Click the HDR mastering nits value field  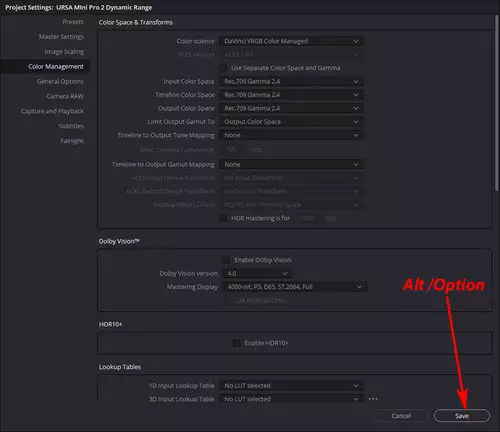pyautogui.click(x=307, y=218)
